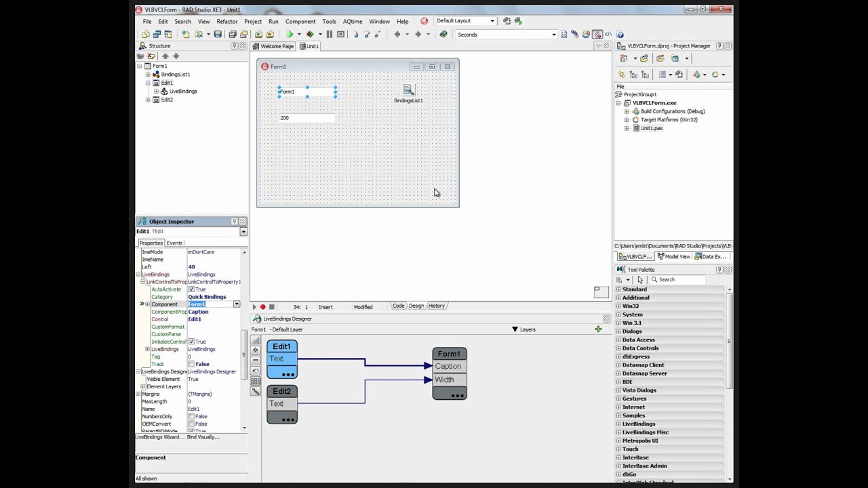The image size is (868, 488).
Task: Toggle the AutoActivate True checkbox
Action: pyautogui.click(x=191, y=289)
